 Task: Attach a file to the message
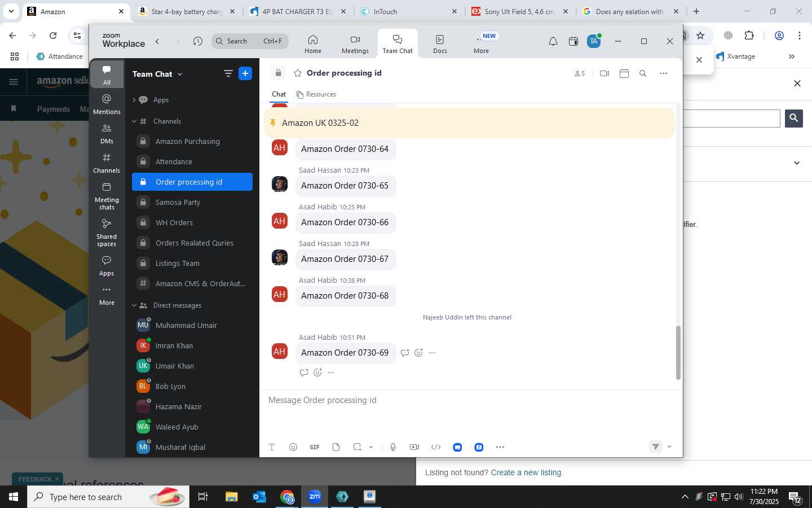click(336, 447)
